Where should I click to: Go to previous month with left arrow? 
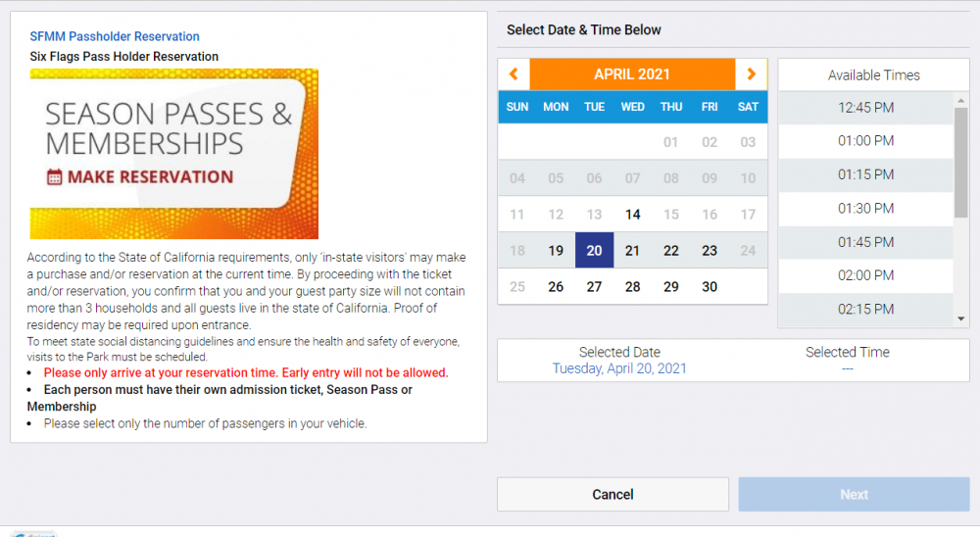coord(514,74)
